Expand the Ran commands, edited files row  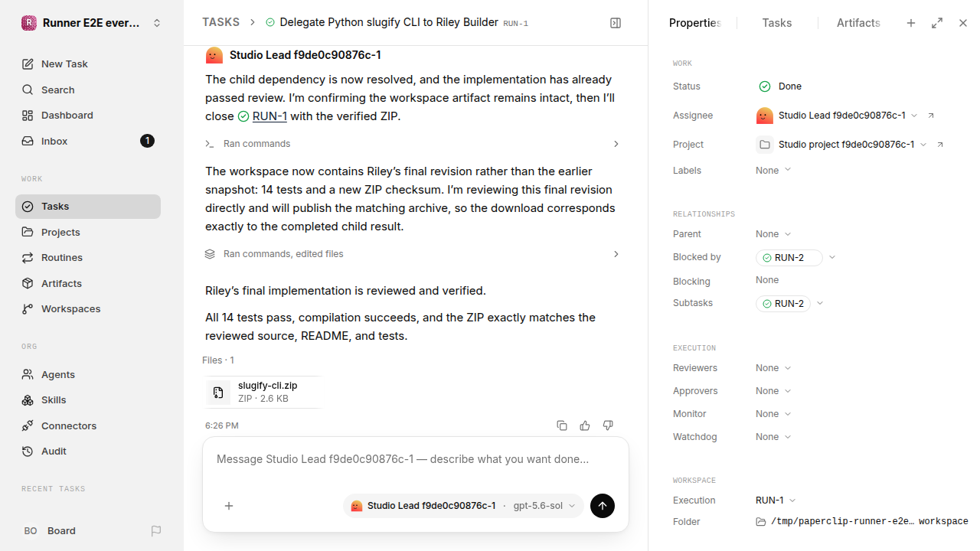pyautogui.click(x=412, y=254)
